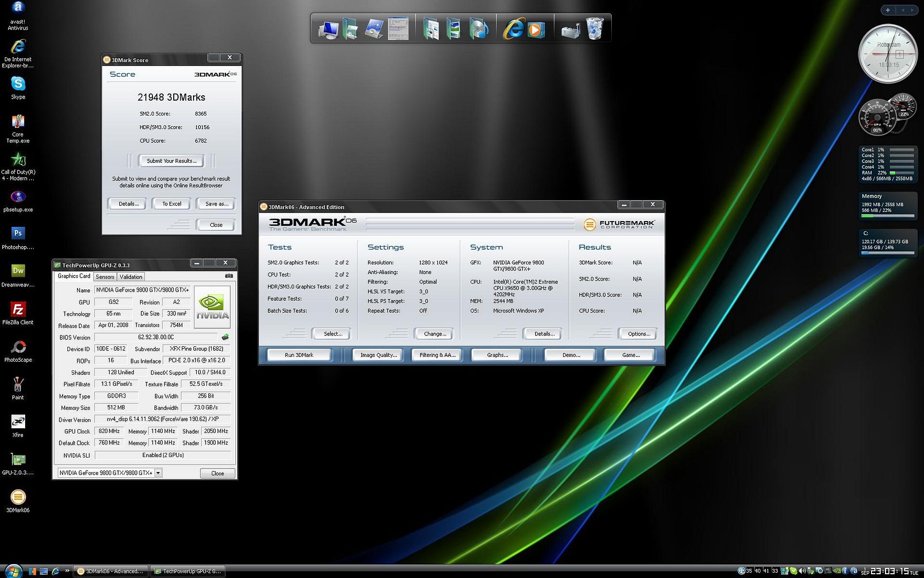924x578 pixels.
Task: Click Save as button in Score window
Action: point(217,203)
